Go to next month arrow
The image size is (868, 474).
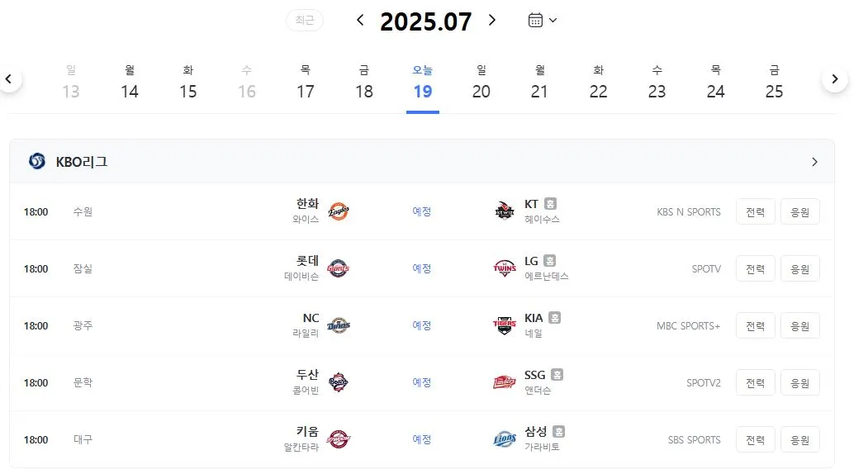491,21
